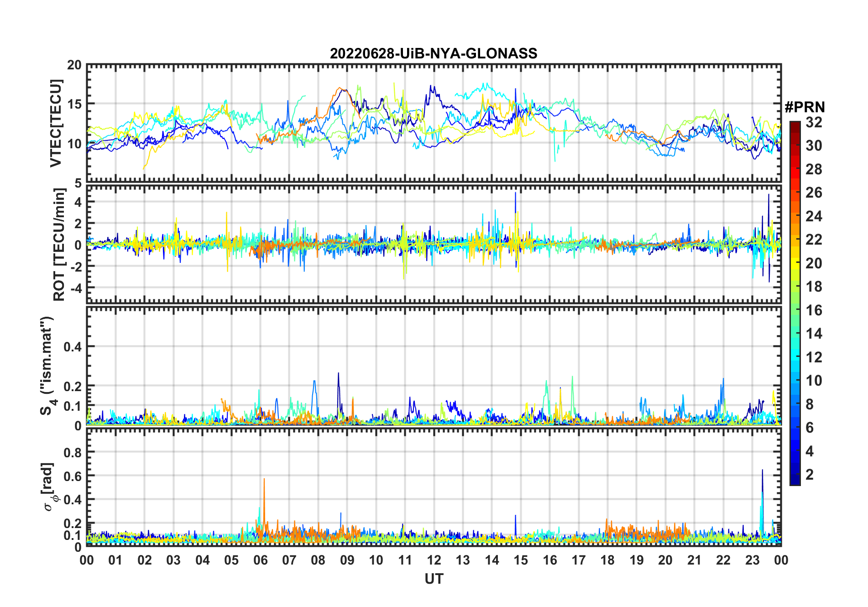Click hour label "06" on the UT axis

click(260, 560)
